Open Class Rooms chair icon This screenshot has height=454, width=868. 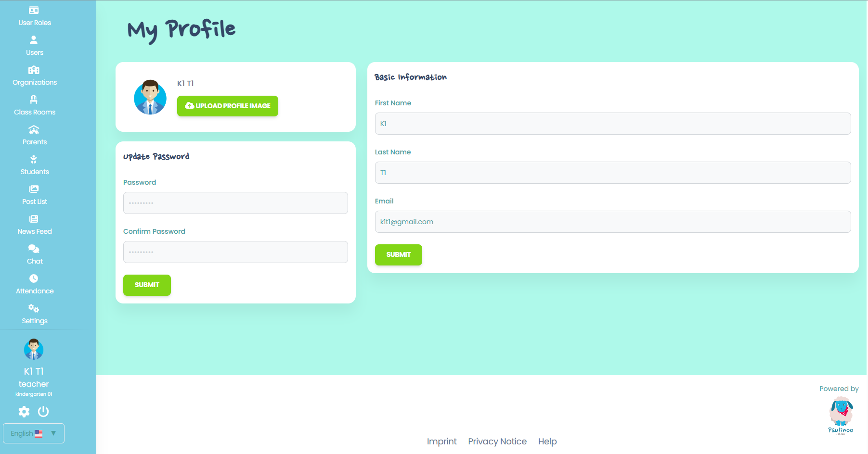34,100
